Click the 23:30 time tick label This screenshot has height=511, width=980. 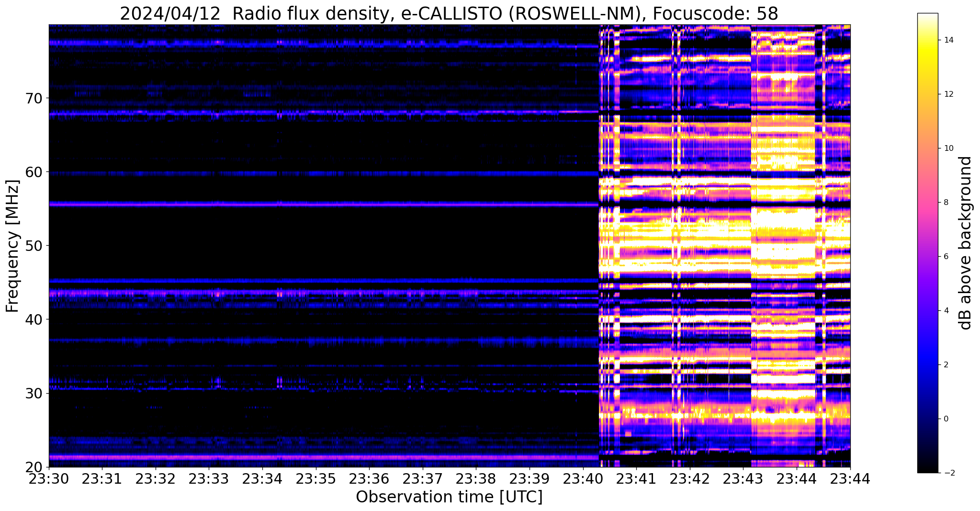49,478
